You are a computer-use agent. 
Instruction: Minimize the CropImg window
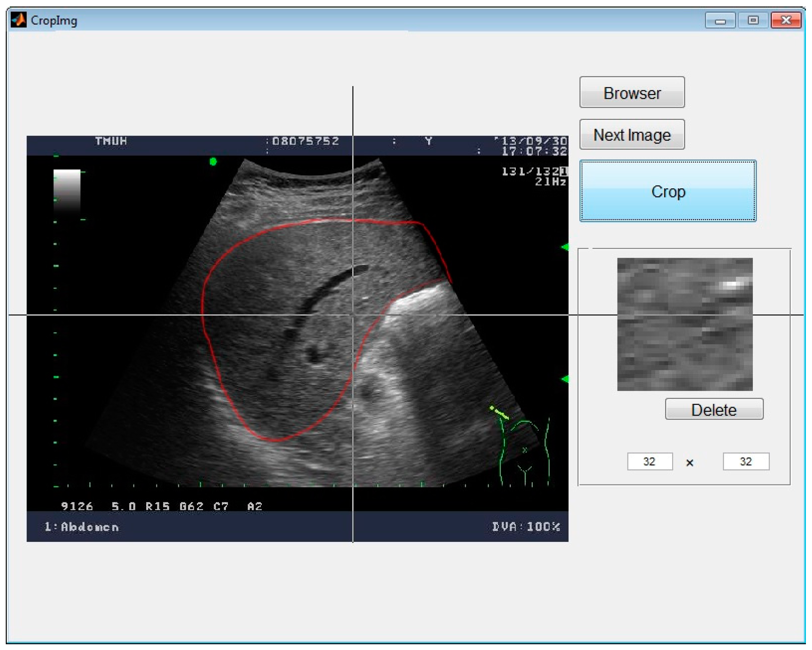720,20
